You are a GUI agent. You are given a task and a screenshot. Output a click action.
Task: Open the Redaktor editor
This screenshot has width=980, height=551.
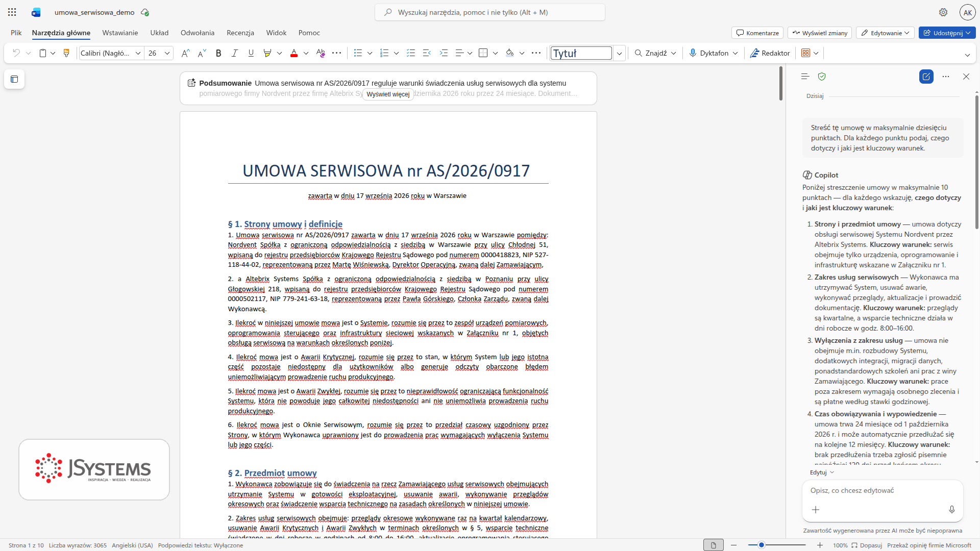click(770, 53)
